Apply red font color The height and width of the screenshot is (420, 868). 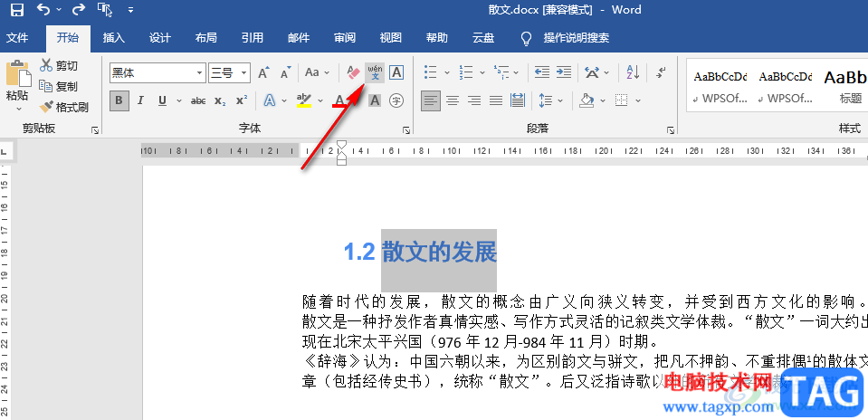(339, 100)
